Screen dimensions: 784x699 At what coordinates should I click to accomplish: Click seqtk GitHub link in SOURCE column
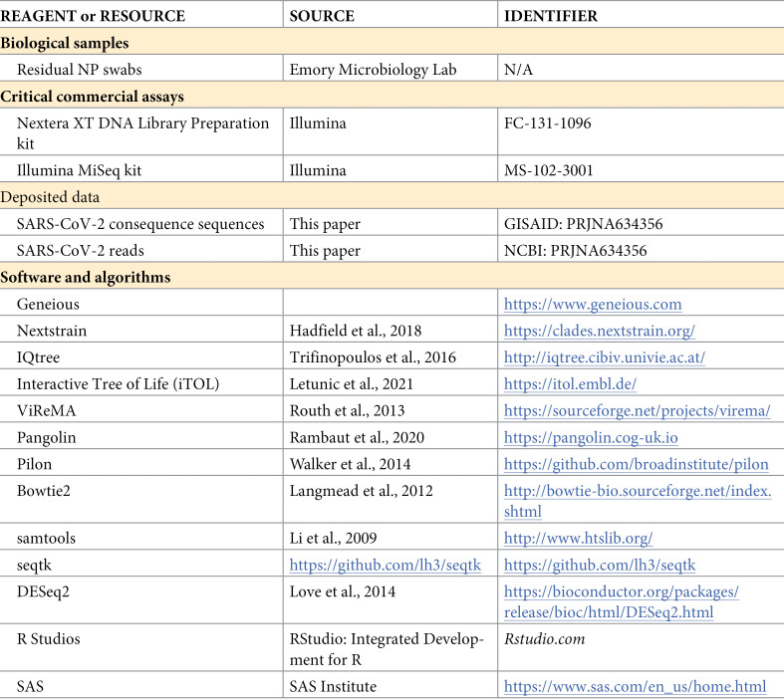pyautogui.click(x=385, y=565)
